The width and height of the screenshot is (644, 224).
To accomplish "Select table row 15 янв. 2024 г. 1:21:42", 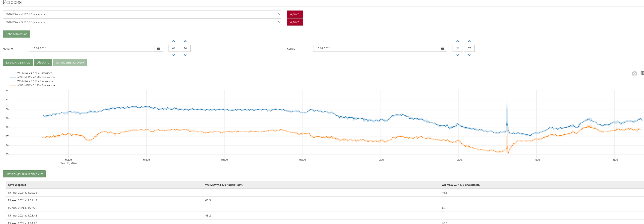I will coord(325,200).
